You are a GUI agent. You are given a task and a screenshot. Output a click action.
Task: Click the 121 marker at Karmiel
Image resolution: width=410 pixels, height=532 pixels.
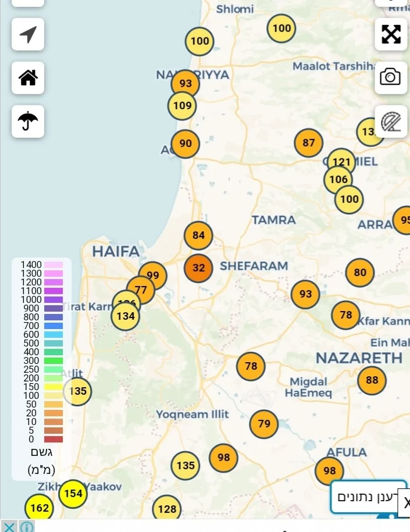pos(341,162)
